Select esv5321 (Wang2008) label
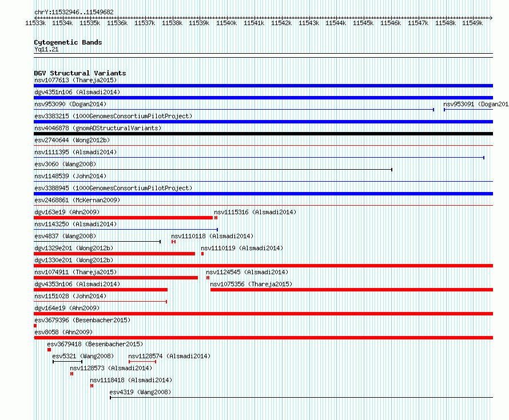 coord(83,356)
